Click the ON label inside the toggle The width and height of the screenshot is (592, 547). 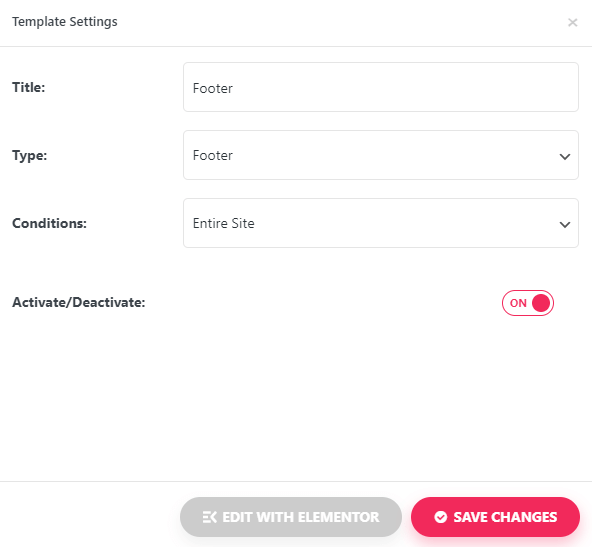point(518,303)
